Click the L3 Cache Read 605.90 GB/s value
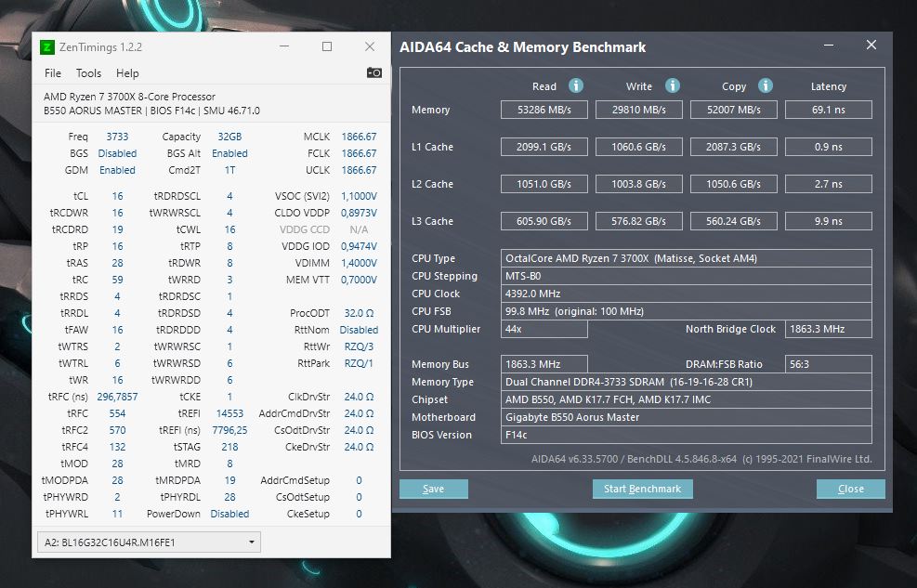The image size is (917, 588). coord(544,221)
